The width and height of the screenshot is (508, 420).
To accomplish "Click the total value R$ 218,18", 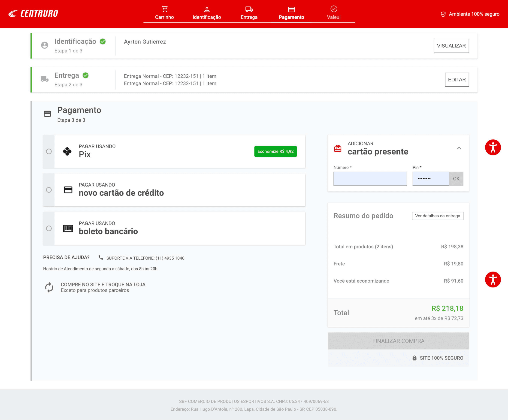I will coord(447,308).
